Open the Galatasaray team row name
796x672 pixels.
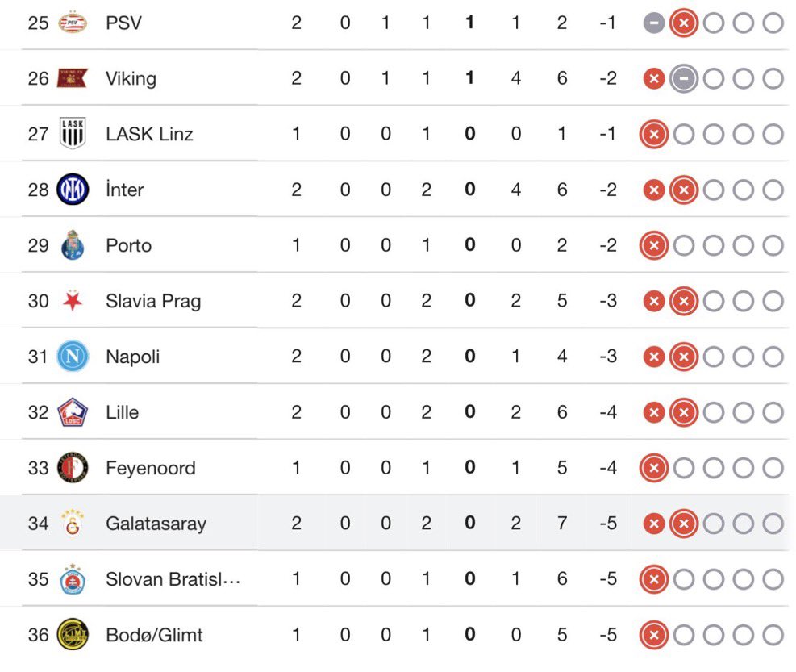point(156,524)
